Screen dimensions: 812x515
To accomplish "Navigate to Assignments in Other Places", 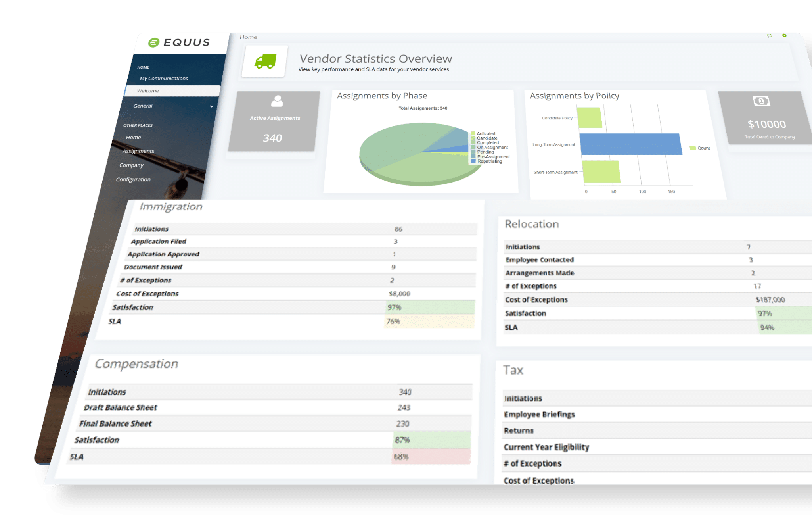I will pyautogui.click(x=138, y=151).
